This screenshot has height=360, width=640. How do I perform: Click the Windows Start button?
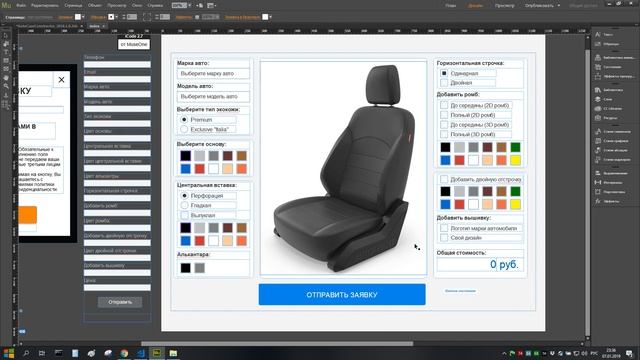point(9,353)
